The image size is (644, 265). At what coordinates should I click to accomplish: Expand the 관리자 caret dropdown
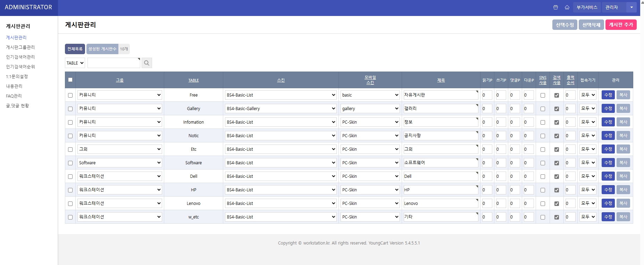[632, 7]
